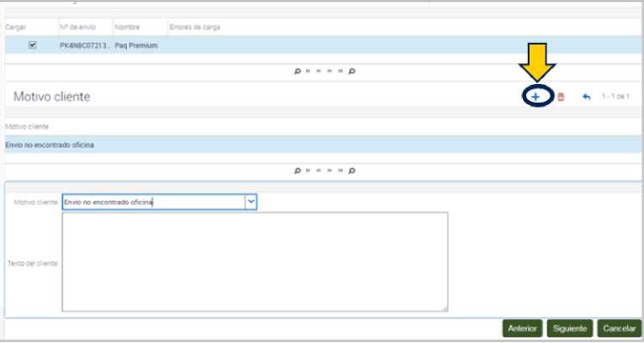
Task: Click the plus icon to add Motivo cliente
Action: point(535,98)
